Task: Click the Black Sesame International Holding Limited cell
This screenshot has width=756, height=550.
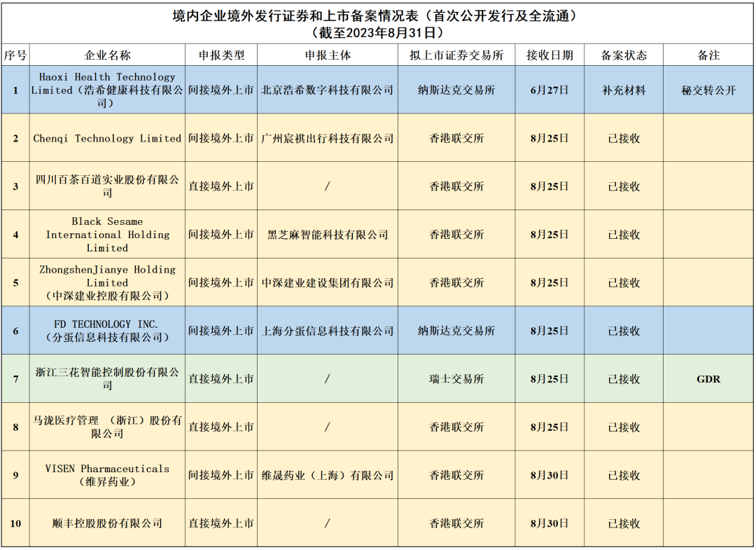Action: [107, 235]
